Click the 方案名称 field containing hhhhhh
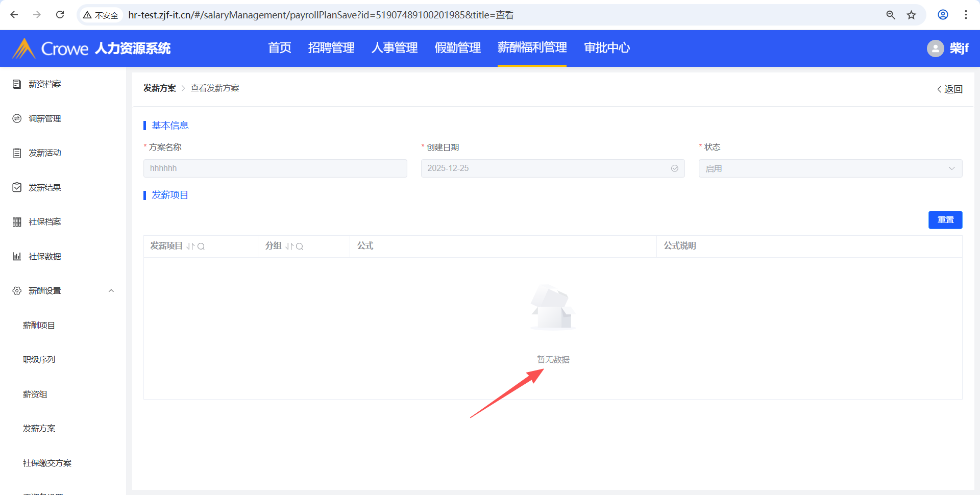The image size is (980, 495). tap(275, 168)
